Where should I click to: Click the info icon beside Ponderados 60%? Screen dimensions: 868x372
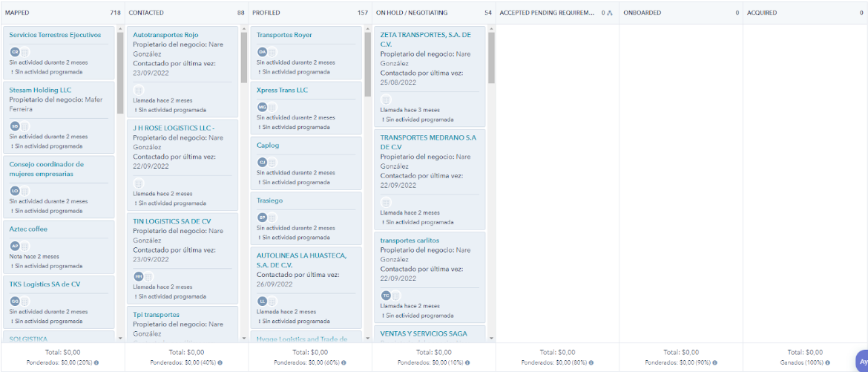tap(344, 363)
